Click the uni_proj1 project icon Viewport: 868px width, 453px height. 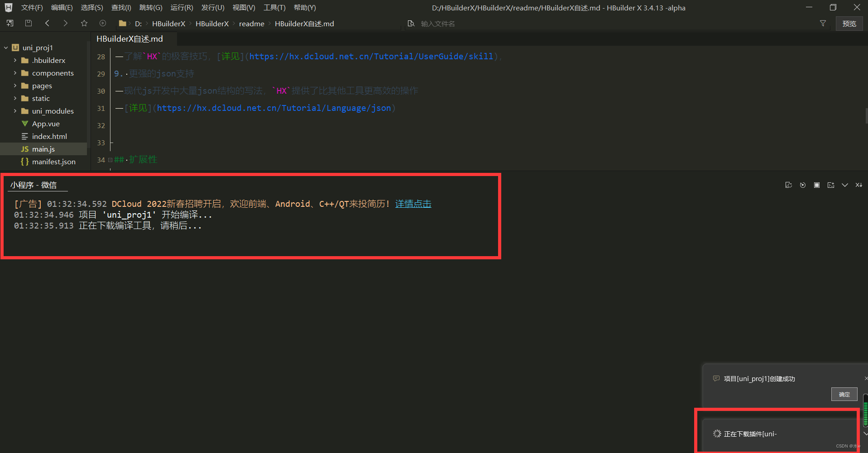[15, 48]
